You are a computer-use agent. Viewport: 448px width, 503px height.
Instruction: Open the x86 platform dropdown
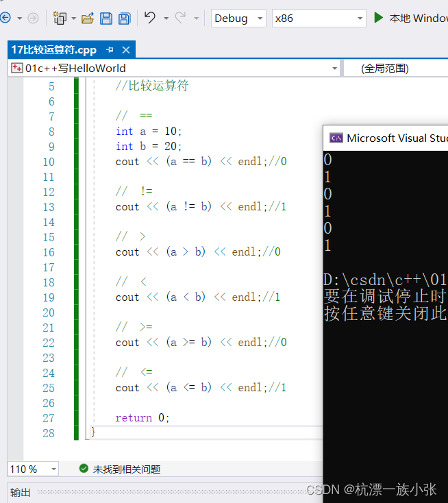coord(319,19)
